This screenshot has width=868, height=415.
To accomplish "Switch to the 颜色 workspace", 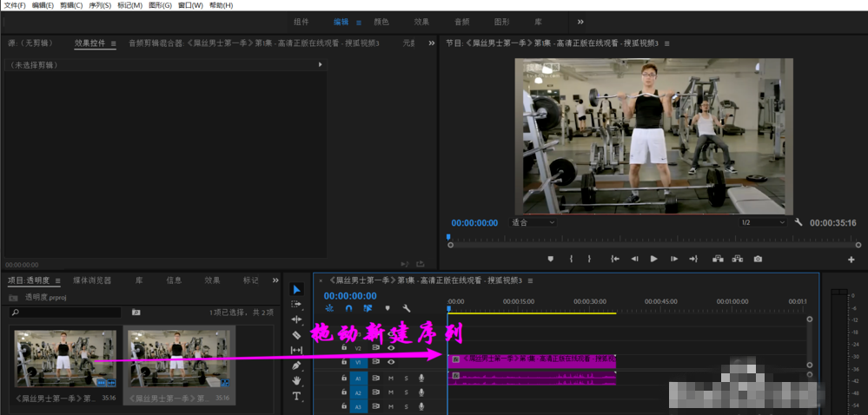I will point(381,22).
